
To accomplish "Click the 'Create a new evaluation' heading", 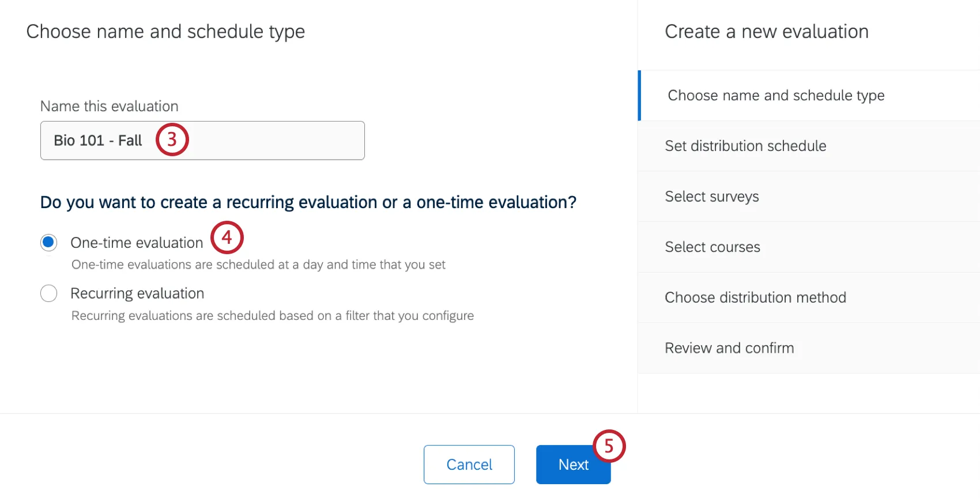I will point(767,32).
